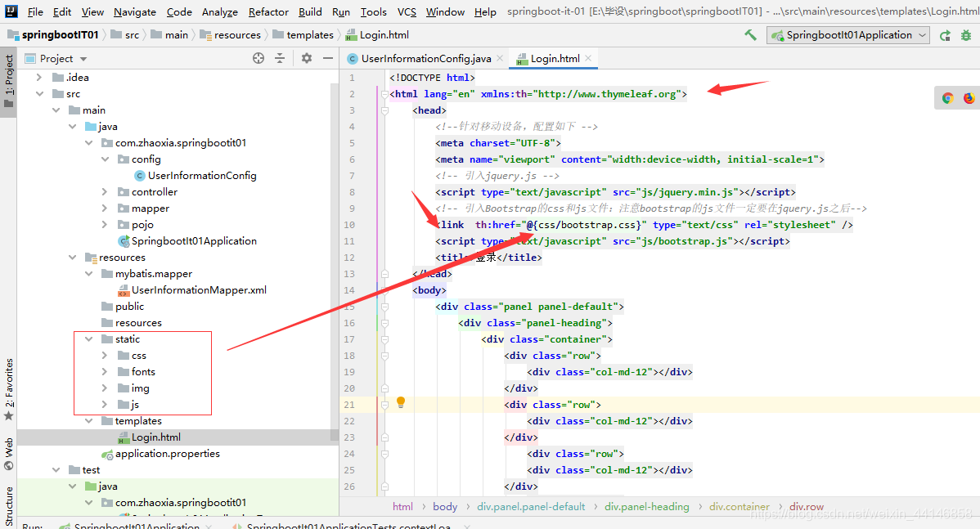Click div.panel-heading breadcrumb
Viewport: 980px width, 529px height.
click(647, 507)
